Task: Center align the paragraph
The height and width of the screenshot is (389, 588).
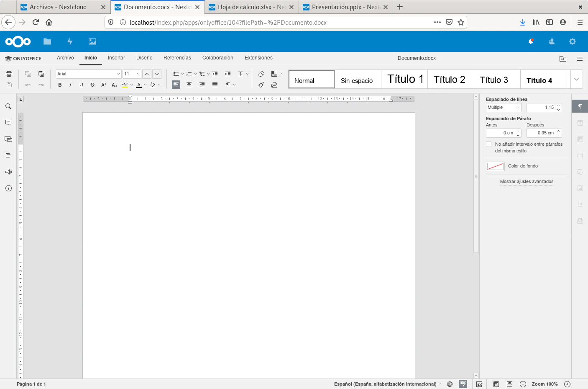Action: (189, 85)
